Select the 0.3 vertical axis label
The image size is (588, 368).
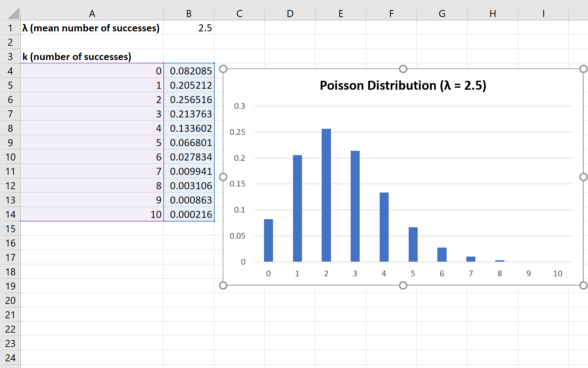point(239,106)
